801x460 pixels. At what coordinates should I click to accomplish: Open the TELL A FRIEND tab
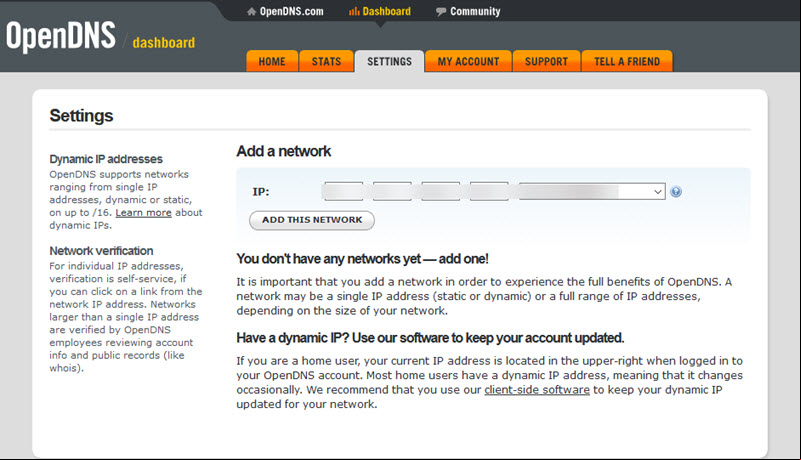[x=627, y=61]
